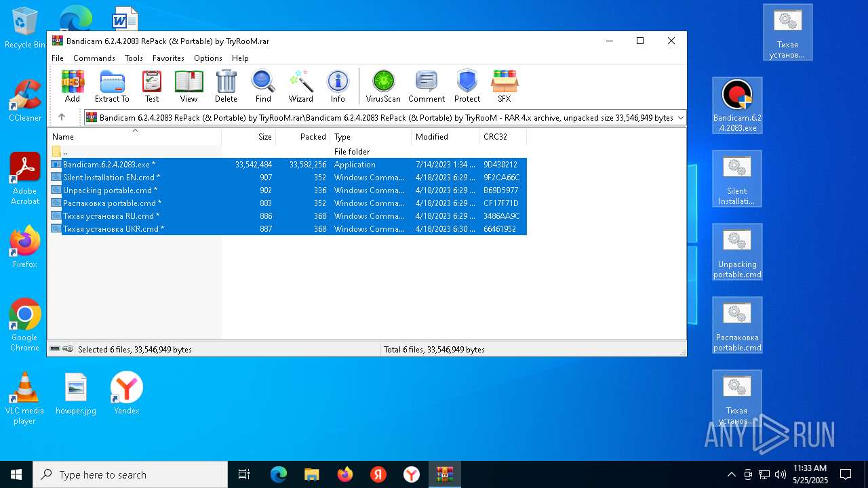The image size is (868, 488).
Task: Sort by Packed column header
Action: coord(303,137)
